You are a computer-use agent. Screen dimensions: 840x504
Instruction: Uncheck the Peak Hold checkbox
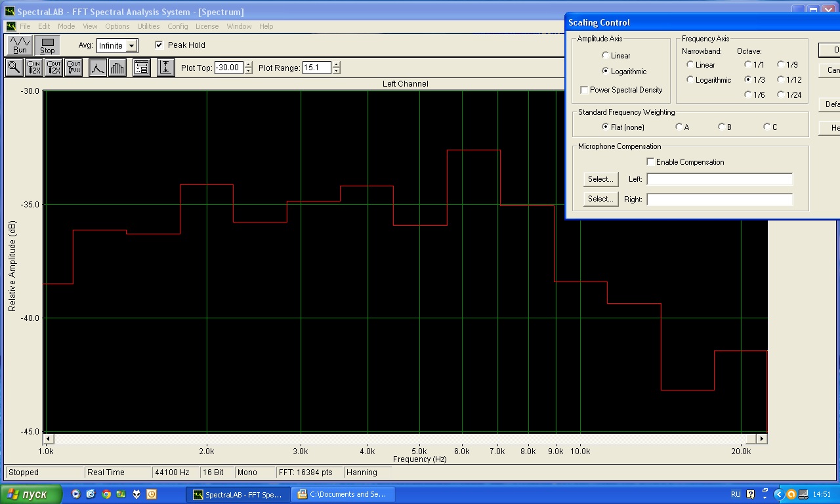click(159, 45)
